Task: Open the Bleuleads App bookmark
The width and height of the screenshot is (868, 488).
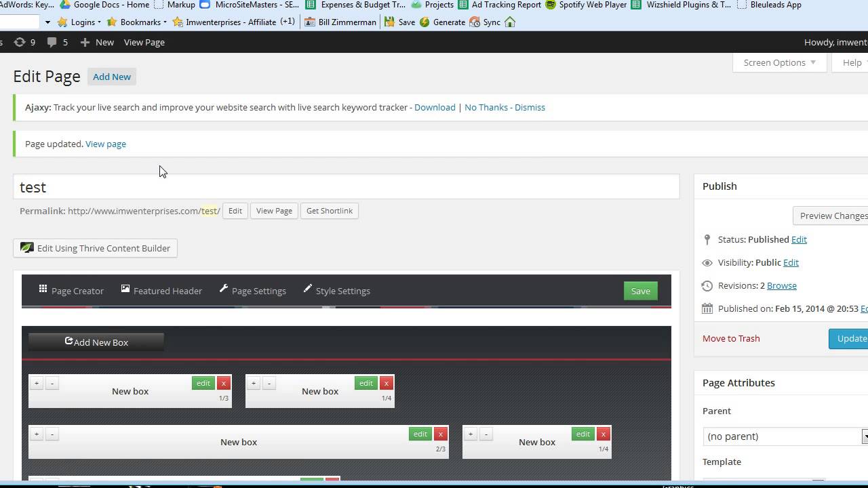Action: [768, 5]
